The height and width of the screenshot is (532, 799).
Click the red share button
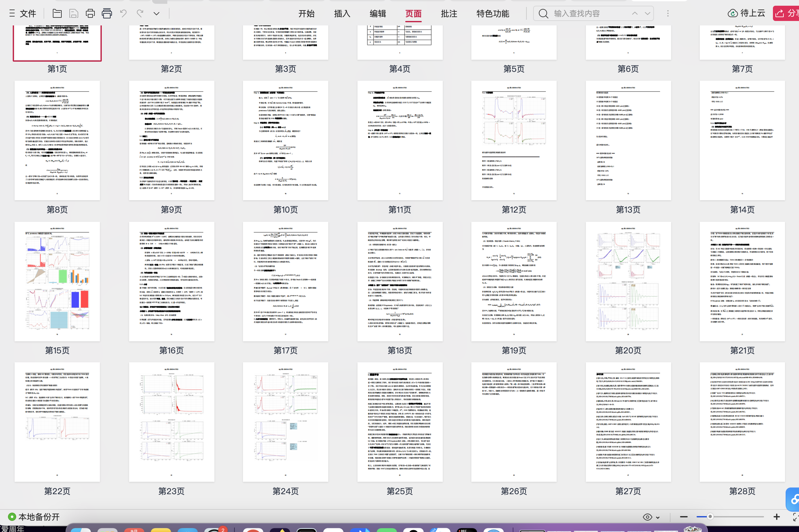(x=786, y=14)
